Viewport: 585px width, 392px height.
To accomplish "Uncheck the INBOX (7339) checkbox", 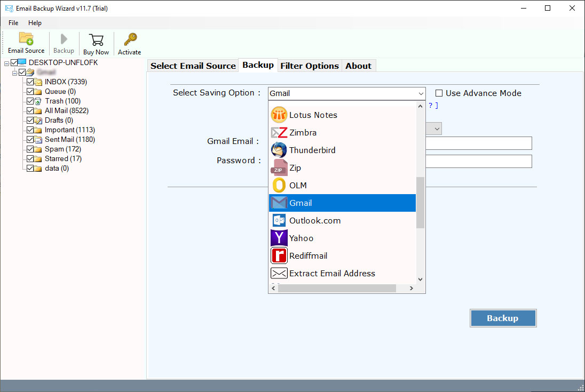I will pos(30,82).
